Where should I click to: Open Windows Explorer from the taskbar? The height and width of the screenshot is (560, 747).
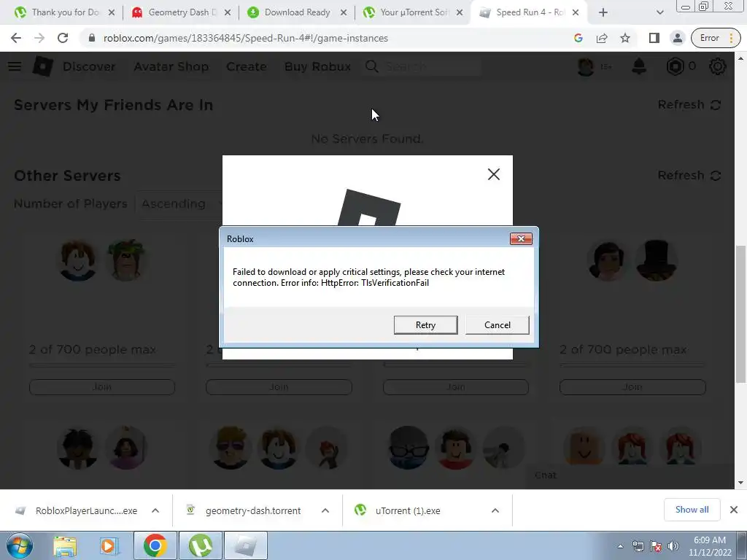click(65, 545)
